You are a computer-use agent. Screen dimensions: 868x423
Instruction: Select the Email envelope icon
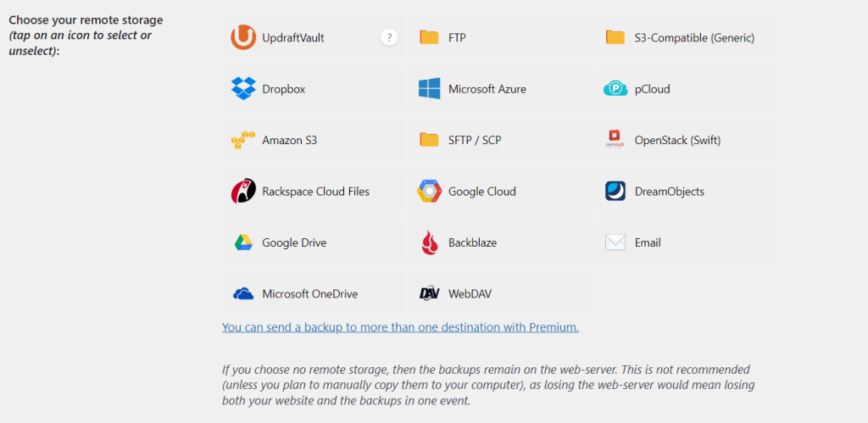(615, 242)
